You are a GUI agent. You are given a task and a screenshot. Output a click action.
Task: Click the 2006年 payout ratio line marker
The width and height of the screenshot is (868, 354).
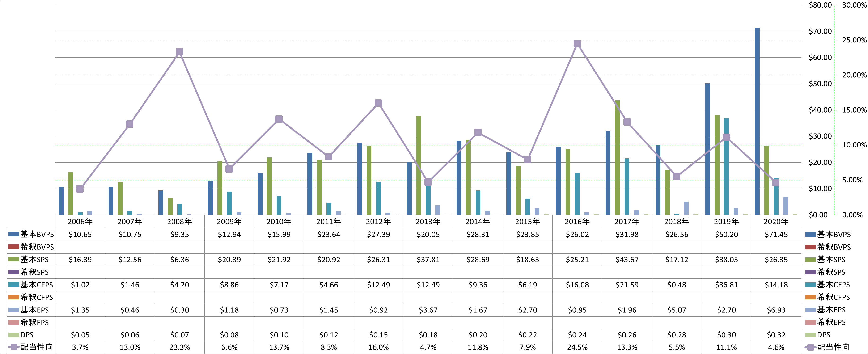[x=80, y=189]
